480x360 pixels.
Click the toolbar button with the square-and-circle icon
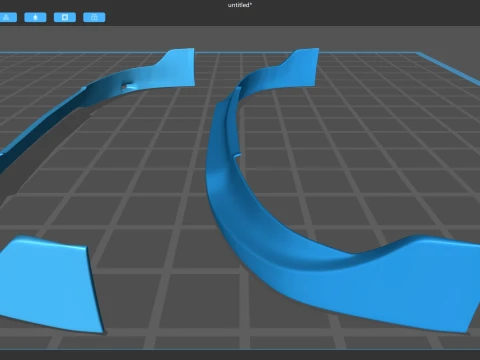tap(65, 17)
